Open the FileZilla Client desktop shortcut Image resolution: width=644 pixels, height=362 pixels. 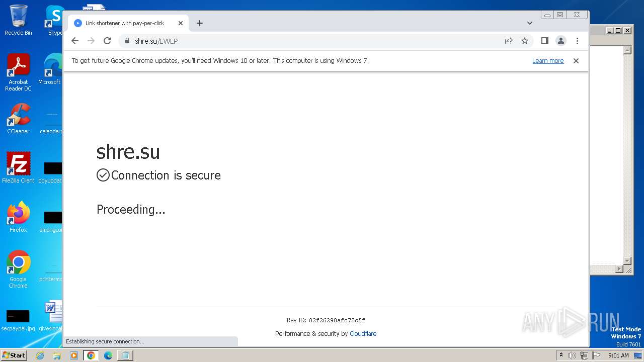click(18, 168)
